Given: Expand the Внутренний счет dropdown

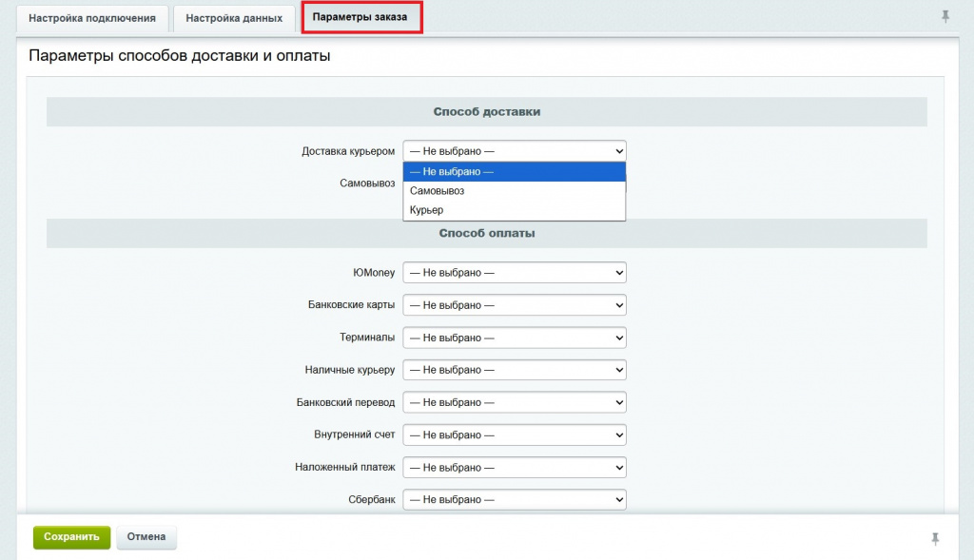Looking at the screenshot, I should (x=514, y=434).
